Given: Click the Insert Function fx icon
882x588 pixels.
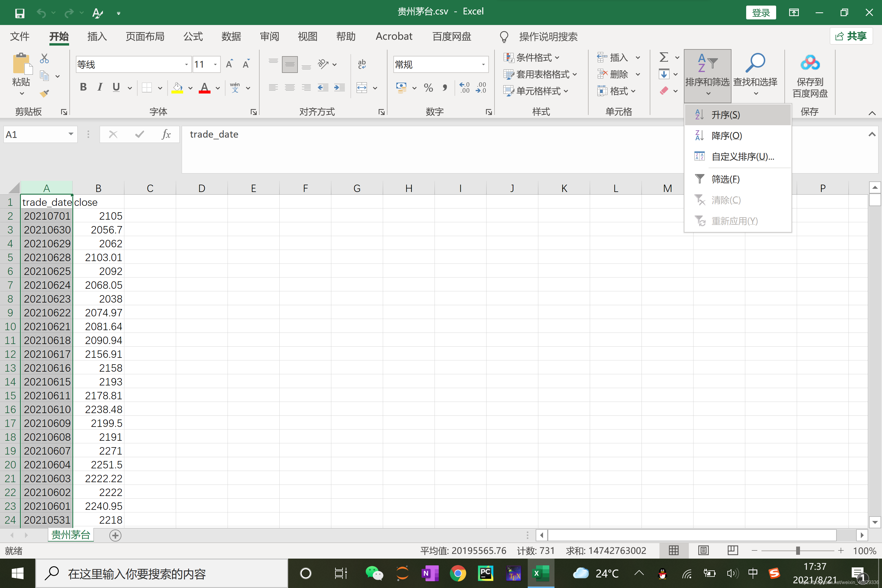Looking at the screenshot, I should (x=166, y=134).
